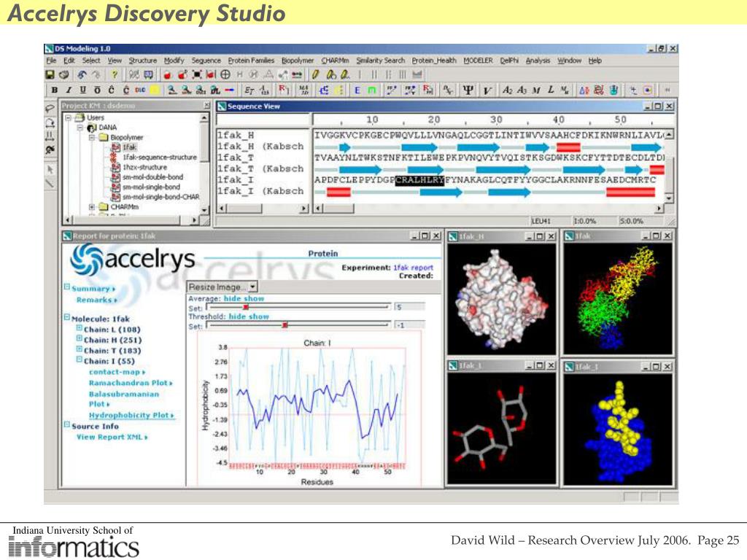The image size is (747, 560).
Task: Open the Hydrophobicity Plot link
Action: tap(131, 415)
